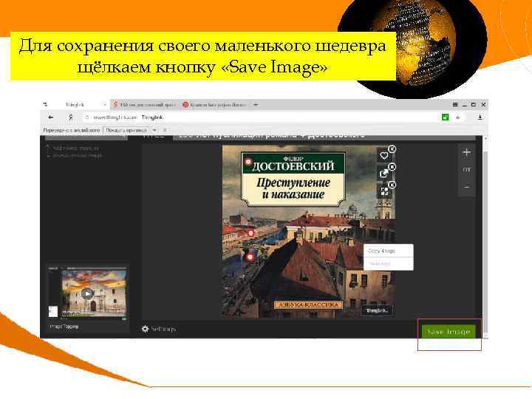Click the upload arrow icon in left panel

tap(48, 151)
